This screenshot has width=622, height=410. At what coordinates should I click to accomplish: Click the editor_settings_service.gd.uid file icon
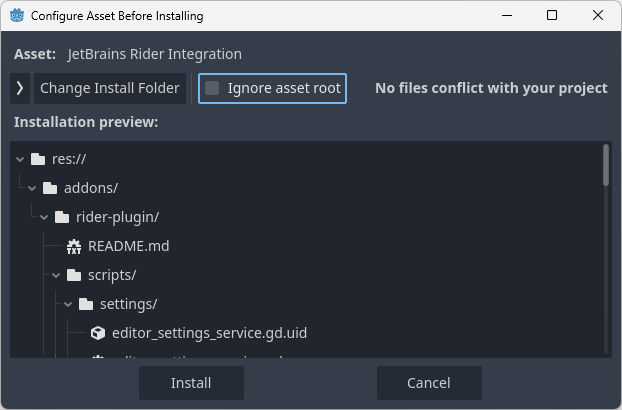click(98, 333)
